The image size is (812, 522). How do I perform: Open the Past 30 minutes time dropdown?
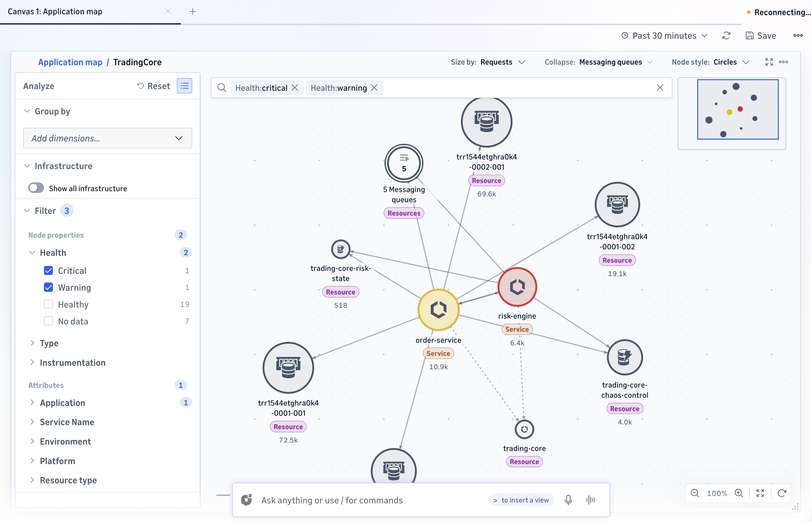click(664, 35)
